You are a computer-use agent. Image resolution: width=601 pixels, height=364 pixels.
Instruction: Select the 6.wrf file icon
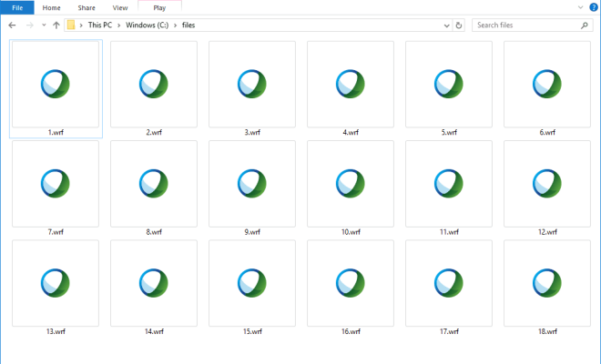[x=547, y=85]
